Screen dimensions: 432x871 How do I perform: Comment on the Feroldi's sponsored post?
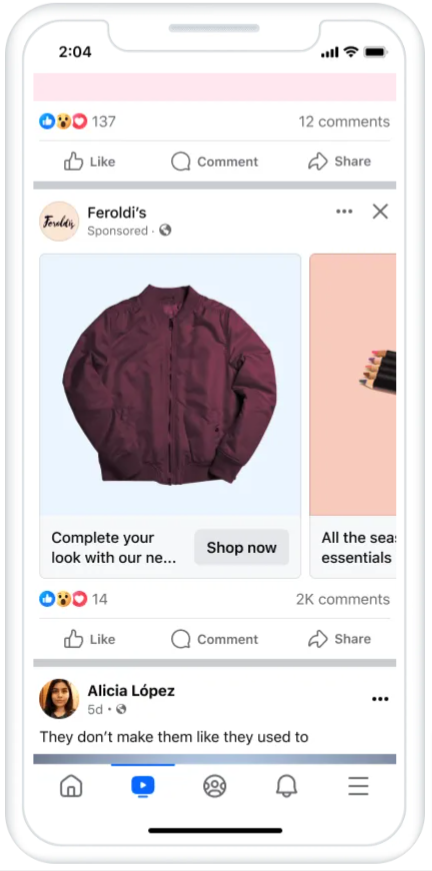pos(214,639)
